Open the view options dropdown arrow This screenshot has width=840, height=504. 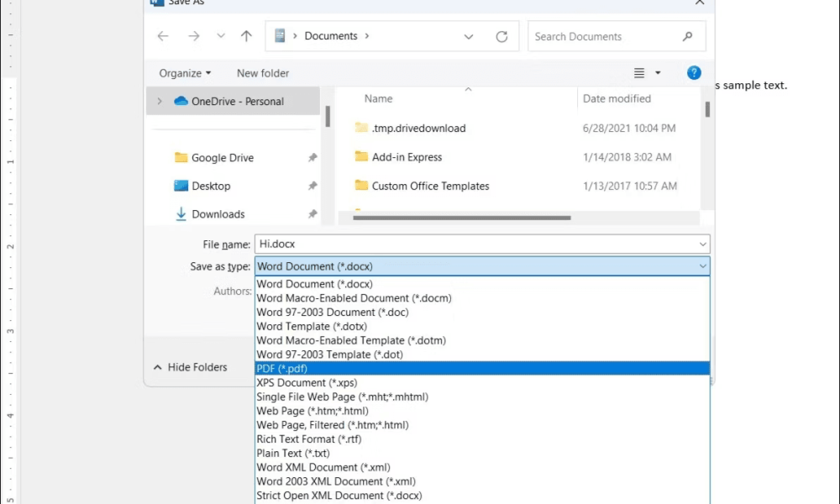pyautogui.click(x=658, y=73)
